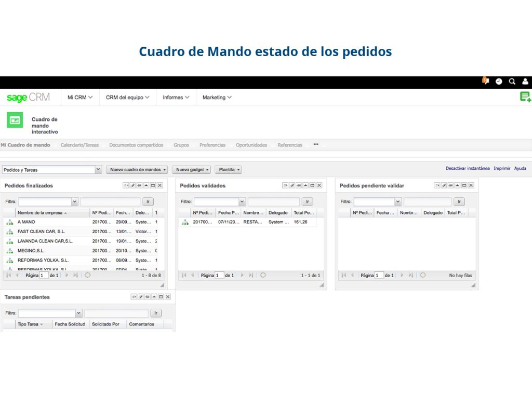Click the green new-item icon below the top bar
The width and height of the screenshot is (532, 395).
(x=525, y=97)
